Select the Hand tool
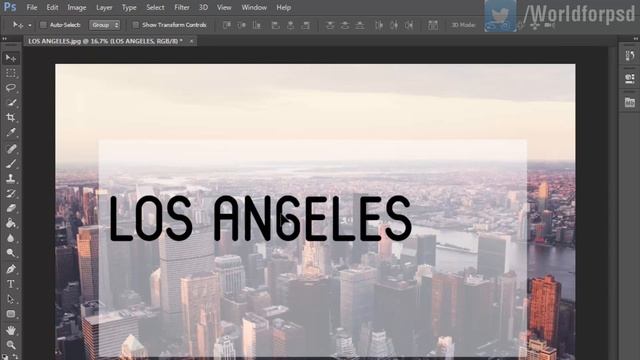 (11, 330)
